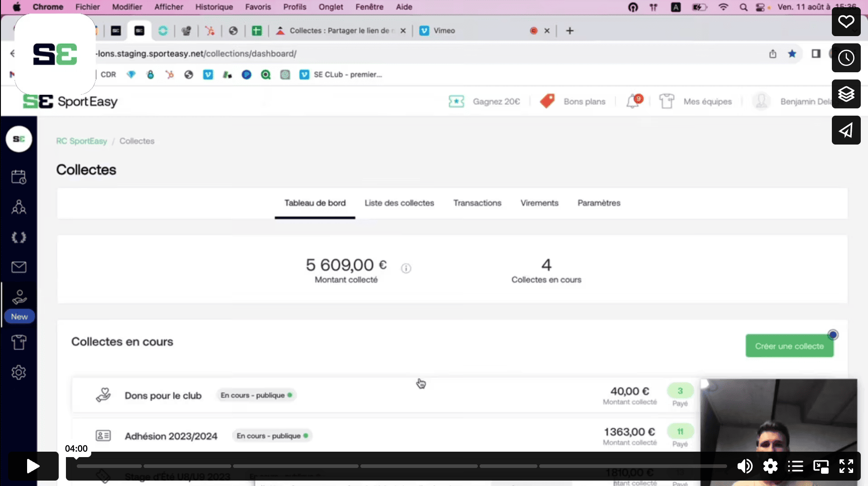
Task: Enter fullscreen mode
Action: [x=846, y=466]
